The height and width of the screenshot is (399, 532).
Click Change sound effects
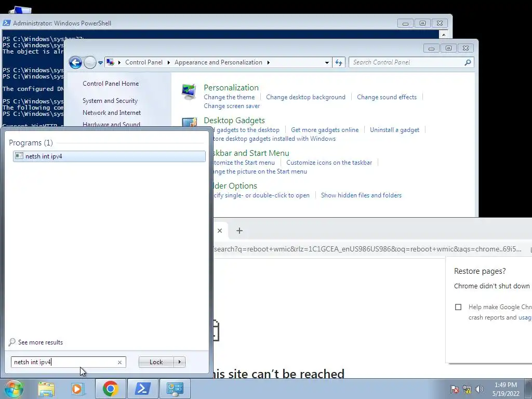387,97
